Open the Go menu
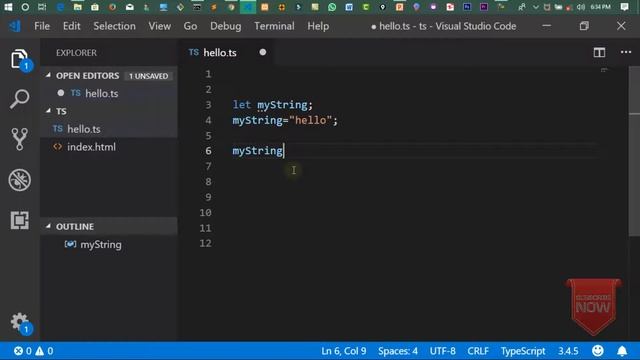The height and width of the screenshot is (360, 640). [x=190, y=26]
